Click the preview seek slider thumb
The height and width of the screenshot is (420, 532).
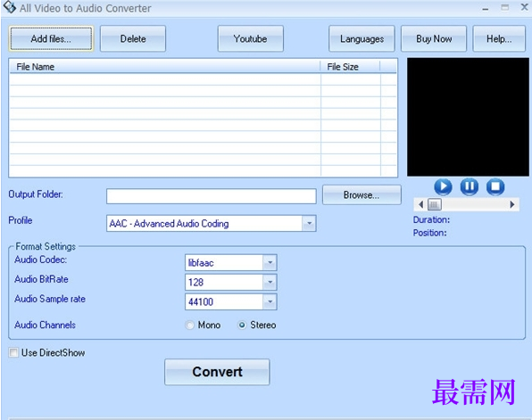(x=435, y=204)
